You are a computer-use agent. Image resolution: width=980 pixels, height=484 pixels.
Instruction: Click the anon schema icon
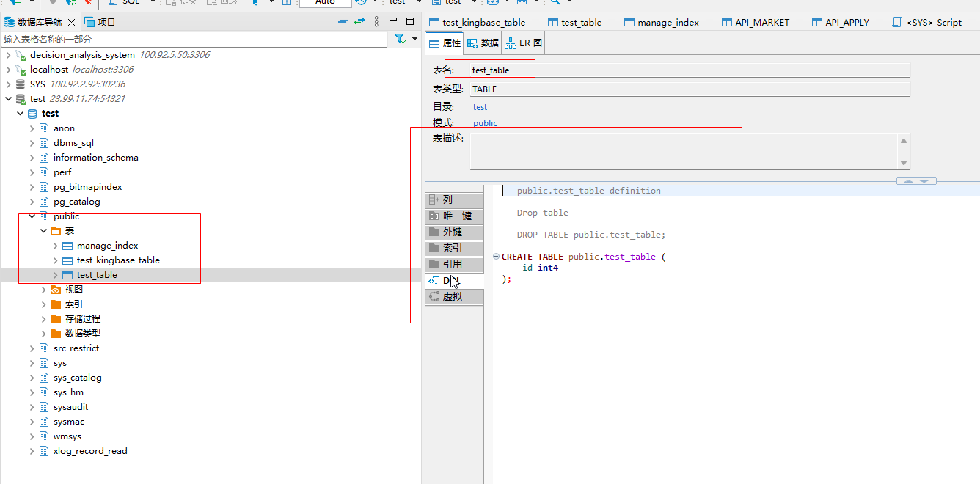click(x=44, y=128)
